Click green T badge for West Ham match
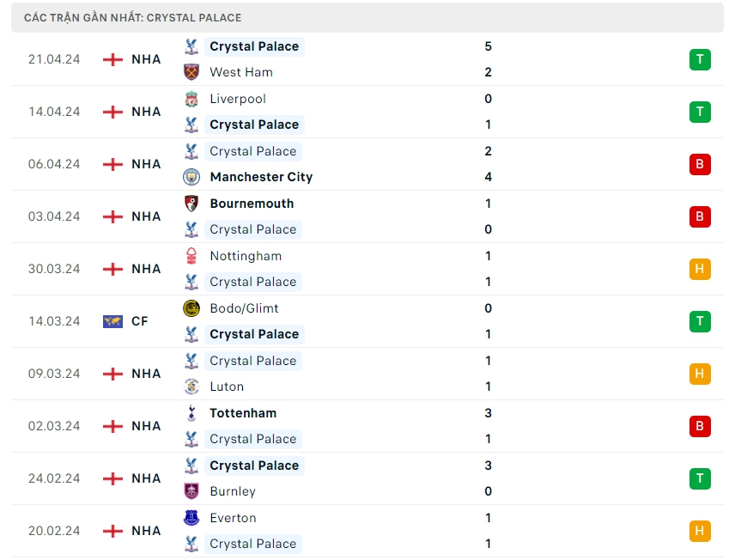 tap(700, 59)
